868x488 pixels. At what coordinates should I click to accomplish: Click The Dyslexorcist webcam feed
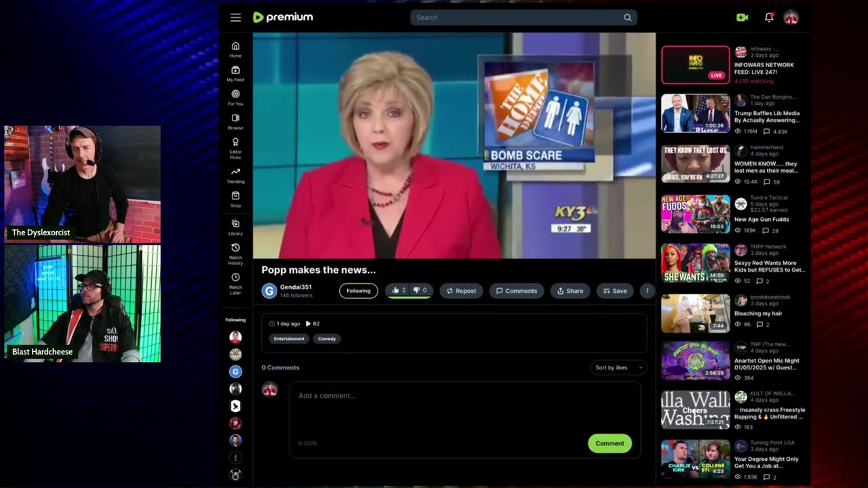click(x=83, y=184)
